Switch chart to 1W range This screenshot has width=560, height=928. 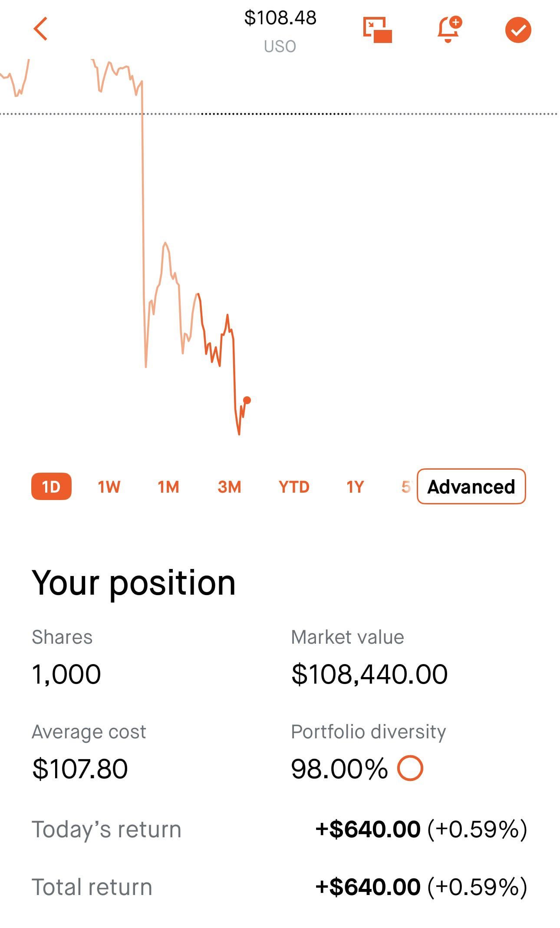point(109,487)
